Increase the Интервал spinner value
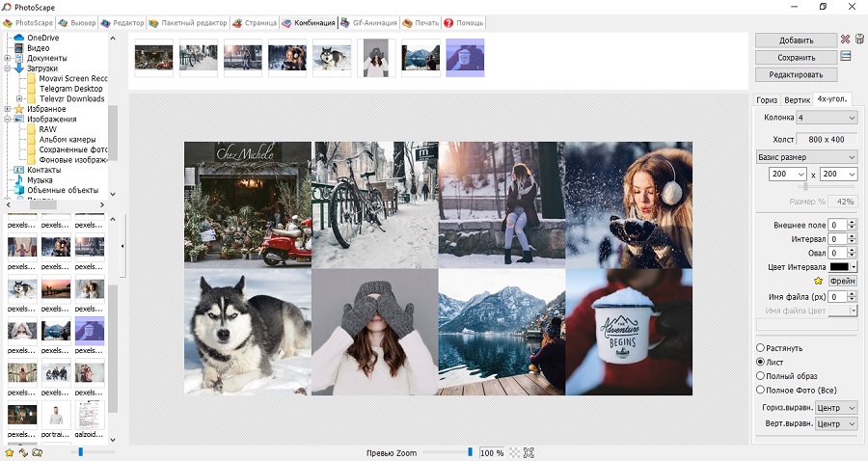The image size is (868, 461). click(852, 236)
